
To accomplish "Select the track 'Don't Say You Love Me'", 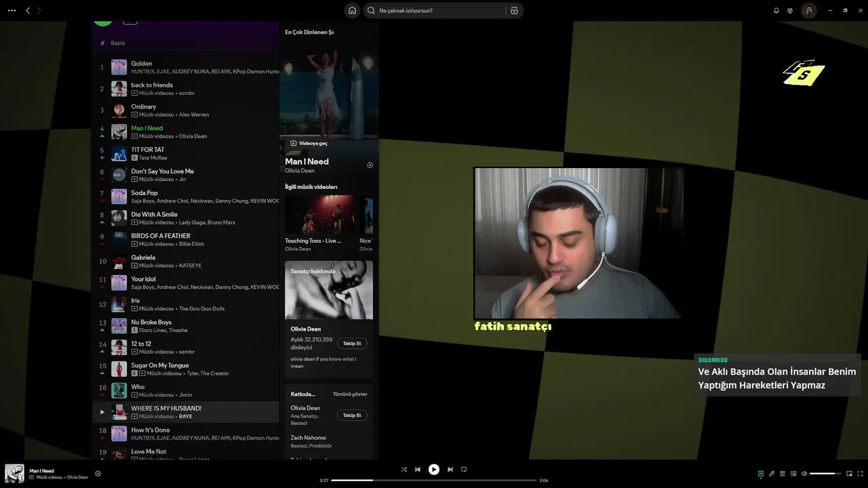I will tap(162, 171).
